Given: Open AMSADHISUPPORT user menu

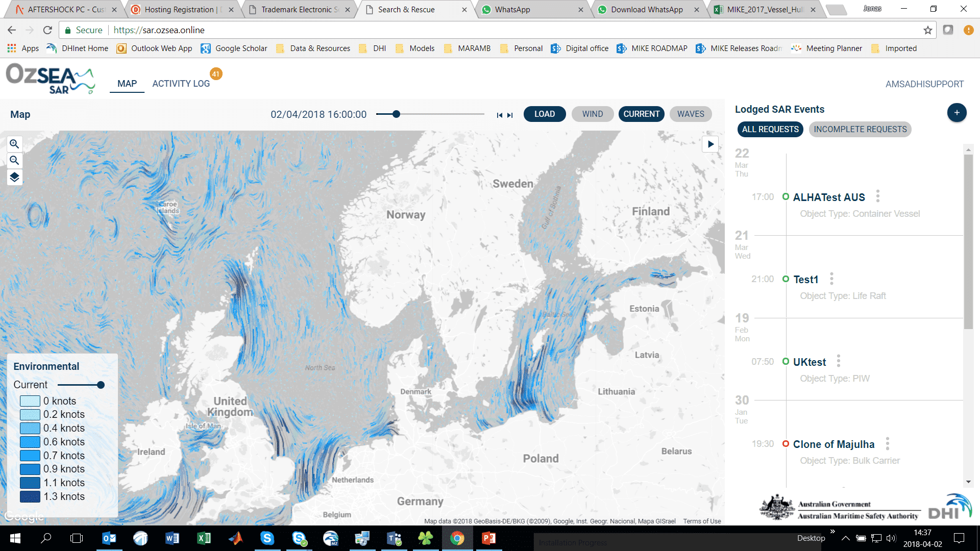Looking at the screenshot, I should click(x=924, y=84).
